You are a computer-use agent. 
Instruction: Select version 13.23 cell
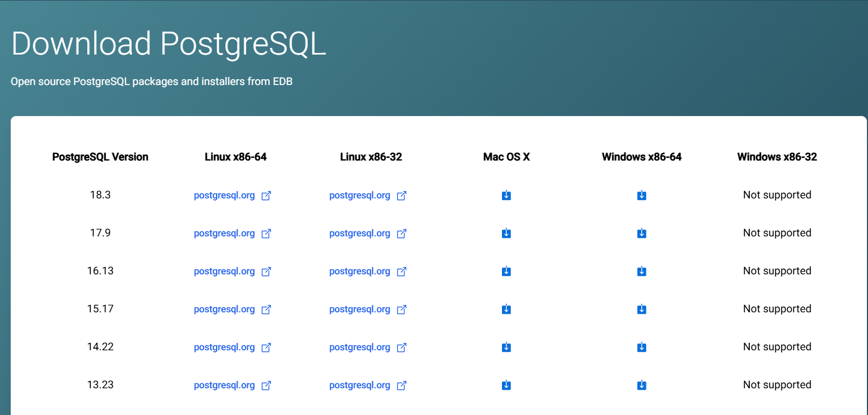(x=100, y=385)
